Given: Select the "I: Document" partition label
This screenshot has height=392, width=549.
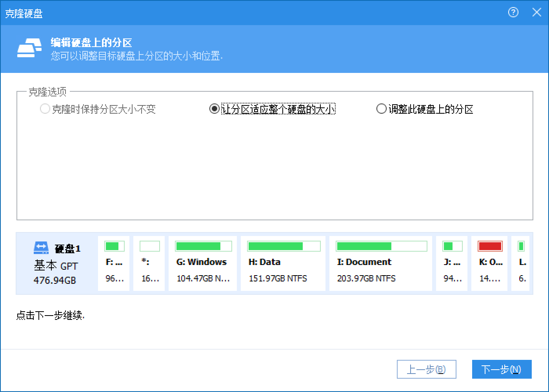Looking at the screenshot, I should (x=364, y=262).
